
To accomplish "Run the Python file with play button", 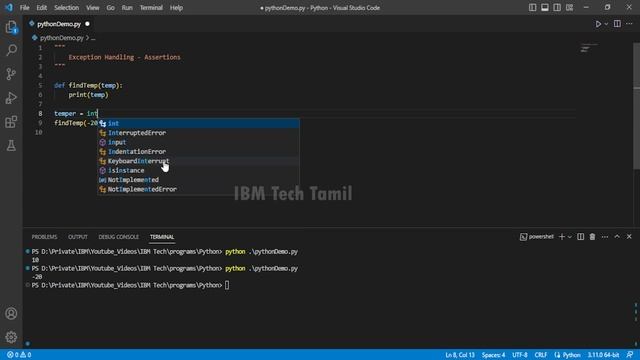I will tap(598, 24).
